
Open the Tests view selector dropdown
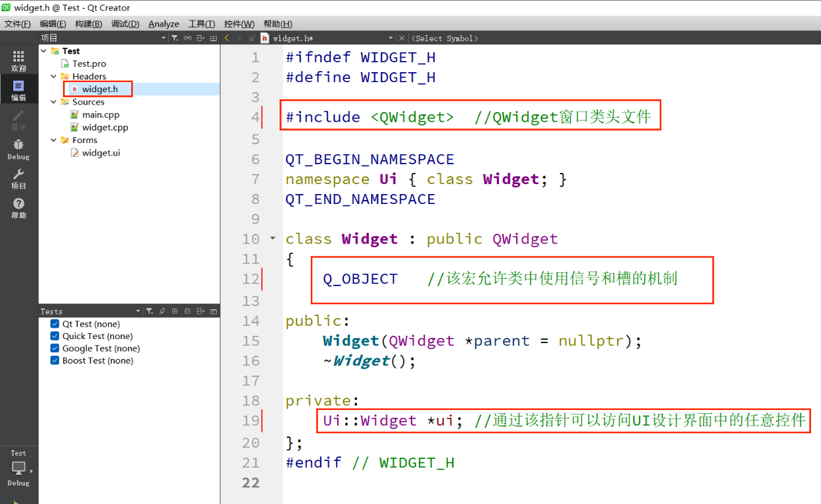pos(138,311)
